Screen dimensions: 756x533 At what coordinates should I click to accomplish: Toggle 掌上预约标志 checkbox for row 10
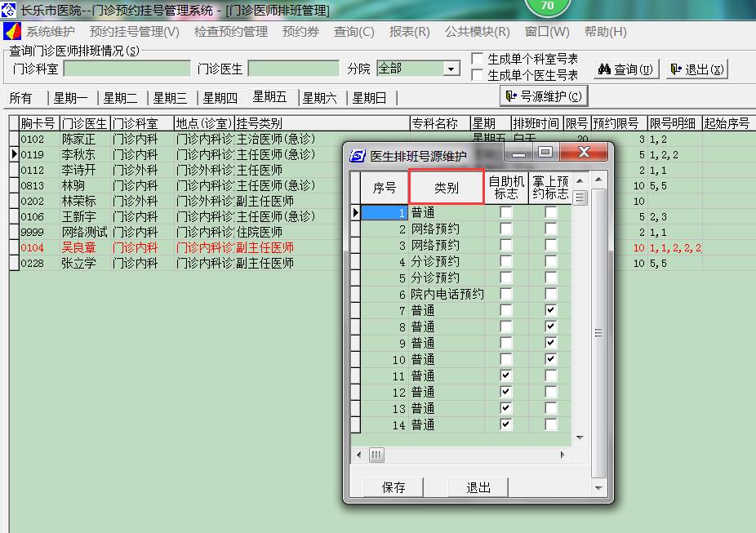[x=550, y=359]
